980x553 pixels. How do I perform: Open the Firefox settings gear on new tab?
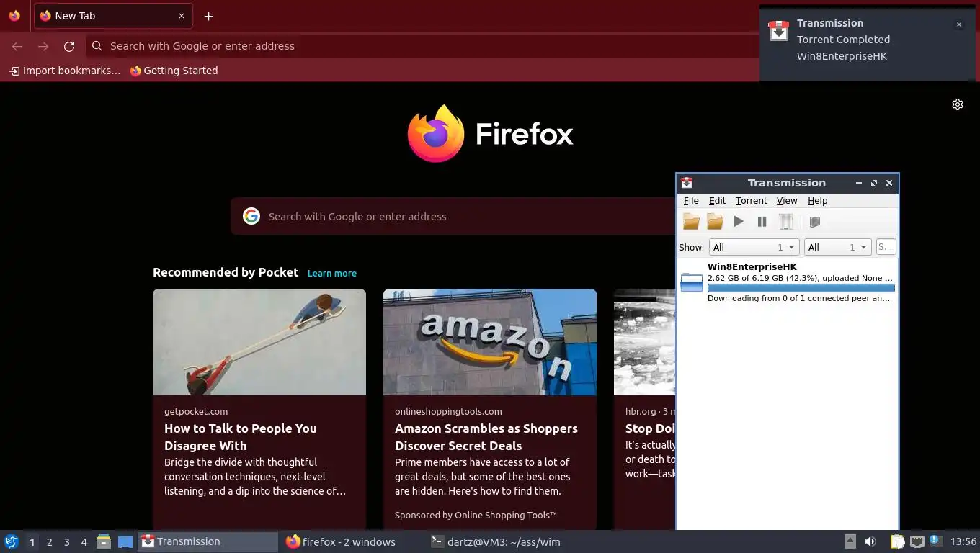958,104
